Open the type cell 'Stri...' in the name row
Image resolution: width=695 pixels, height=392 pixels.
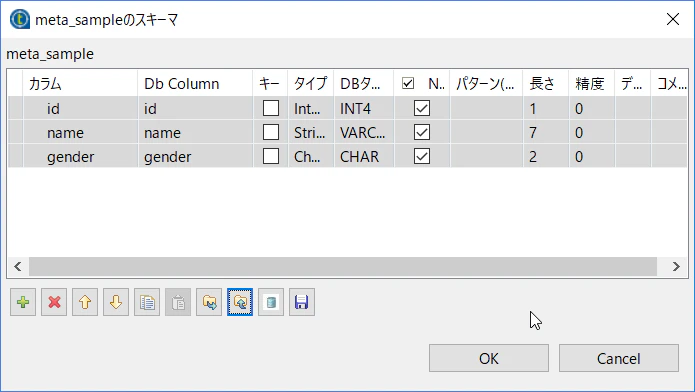pos(311,133)
